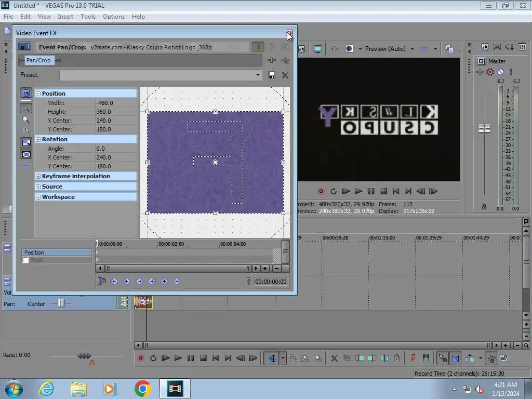Toggle the Master fader channel lock
The width and height of the screenshot is (532, 399).
[x=484, y=207]
